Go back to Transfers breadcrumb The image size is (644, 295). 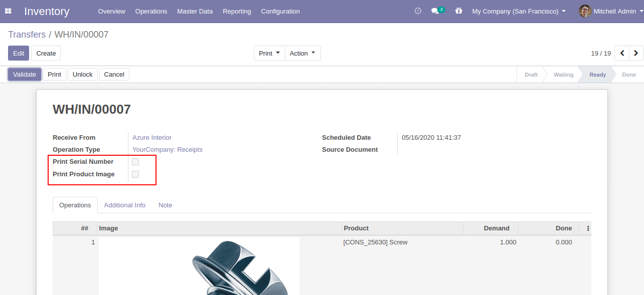(x=27, y=35)
